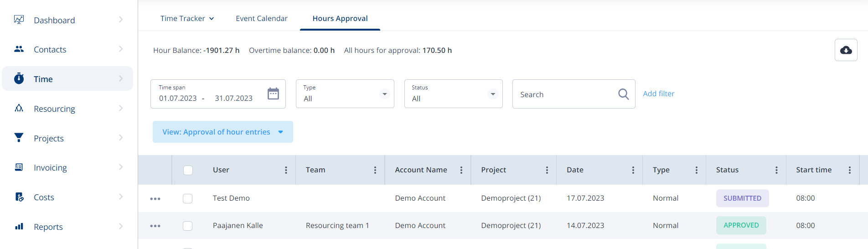Open the Status filter dropdown
Image resolution: width=868 pixels, height=249 pixels.
(454, 94)
